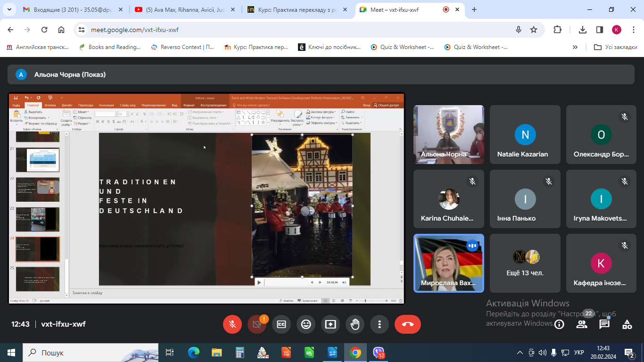Play the video on the slide
The image size is (644, 362).
click(259, 282)
